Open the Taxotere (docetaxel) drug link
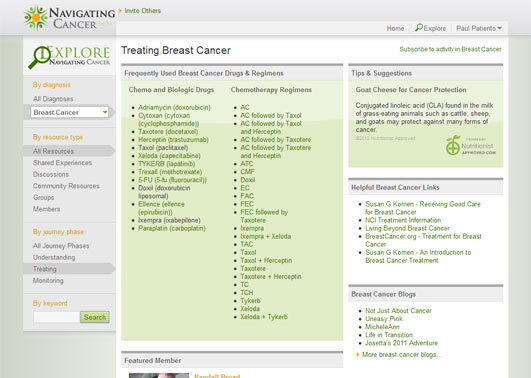 point(168,131)
